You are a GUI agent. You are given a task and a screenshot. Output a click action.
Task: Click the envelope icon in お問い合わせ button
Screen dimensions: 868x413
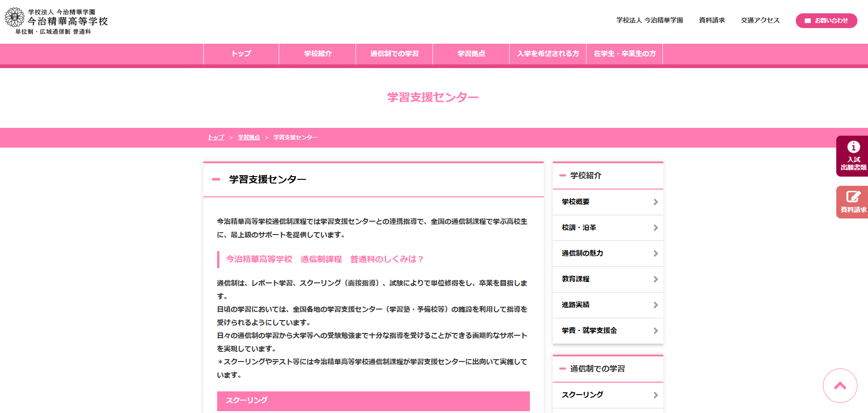point(807,21)
